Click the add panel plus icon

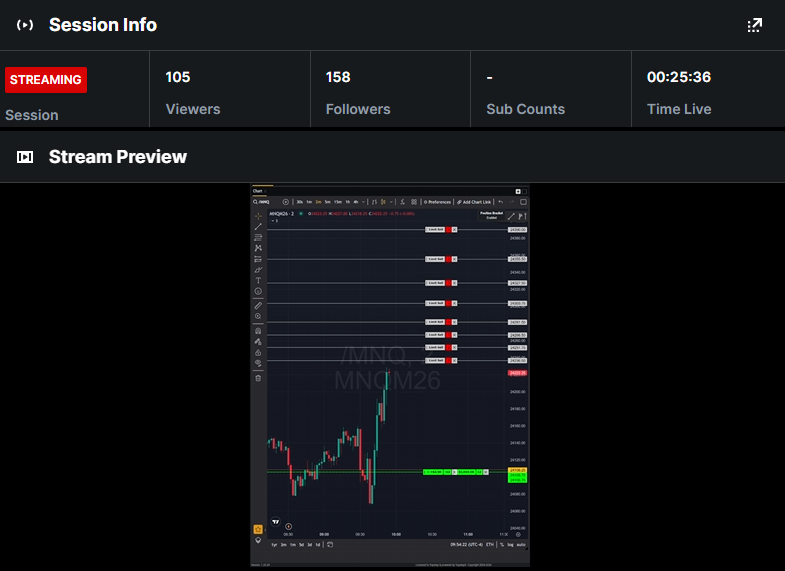518,191
